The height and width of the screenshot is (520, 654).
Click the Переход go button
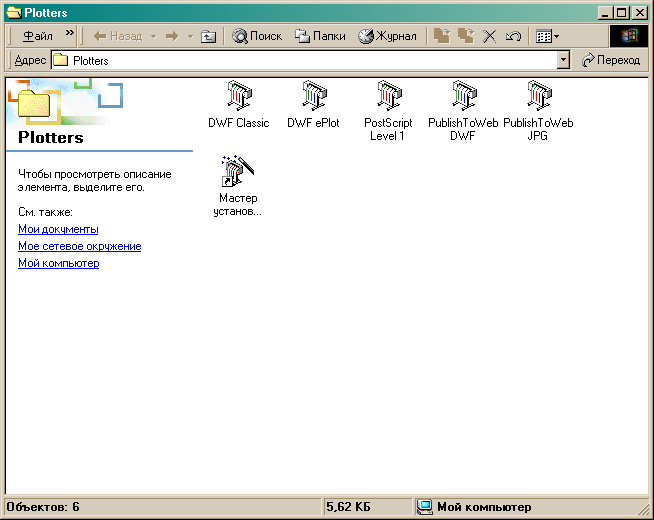coord(611,60)
